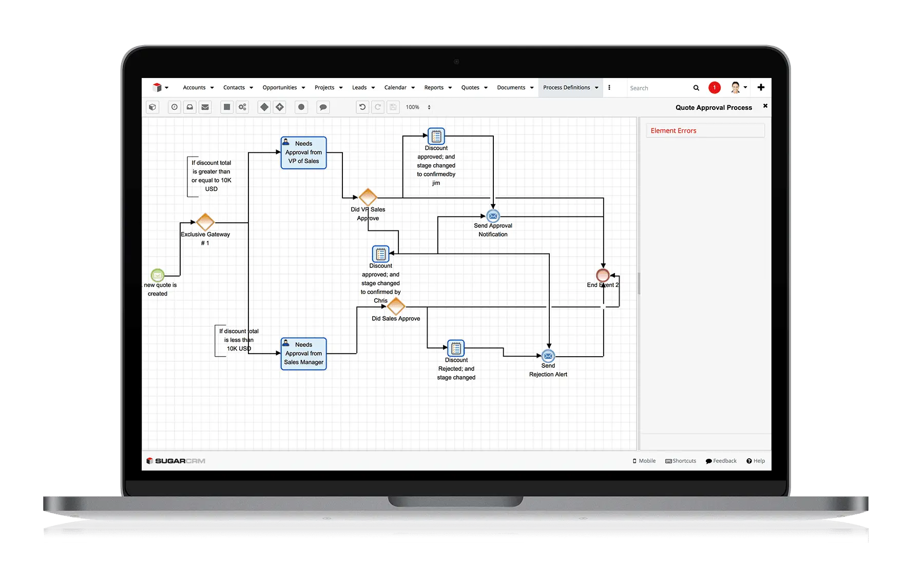
Task: Go to the Quotes module tab
Action: tap(470, 88)
